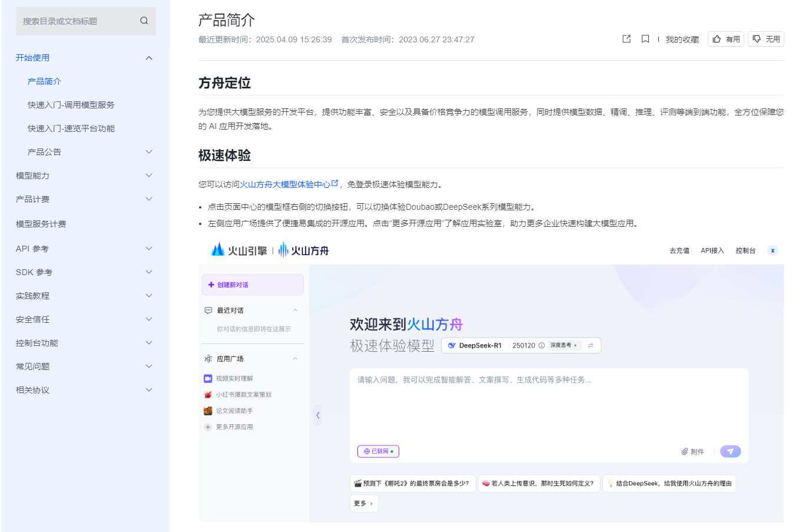812x532 pixels.
Task: Collapse the 应用广场 group
Action: pos(295,359)
